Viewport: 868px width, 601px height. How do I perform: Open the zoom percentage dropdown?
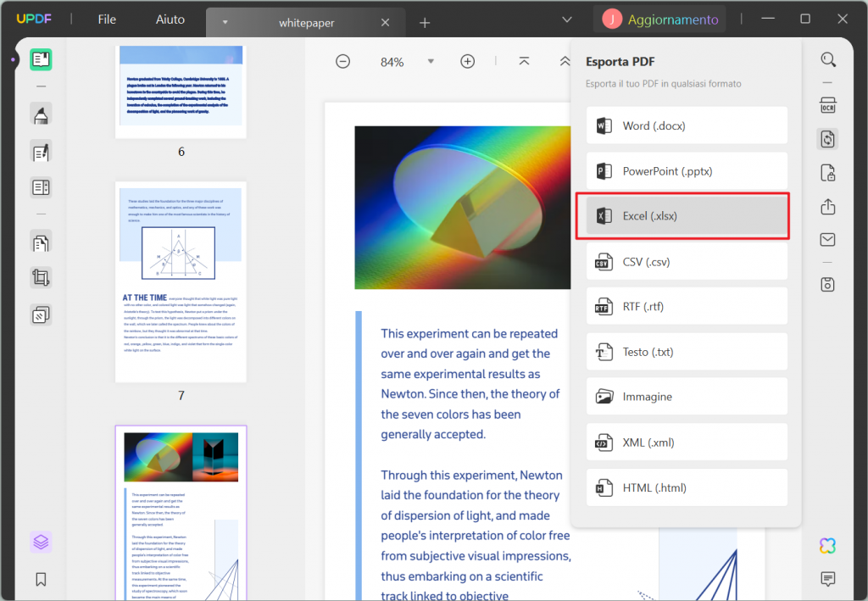tap(431, 61)
